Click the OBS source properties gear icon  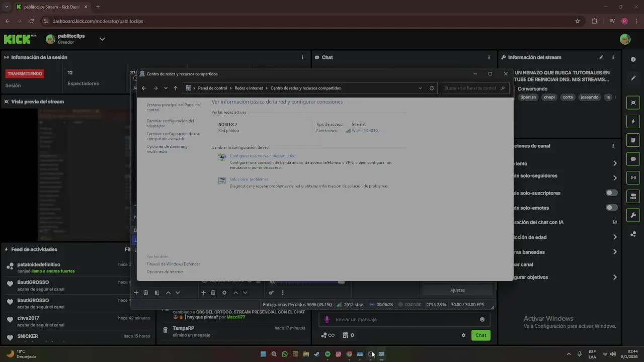coord(224,293)
